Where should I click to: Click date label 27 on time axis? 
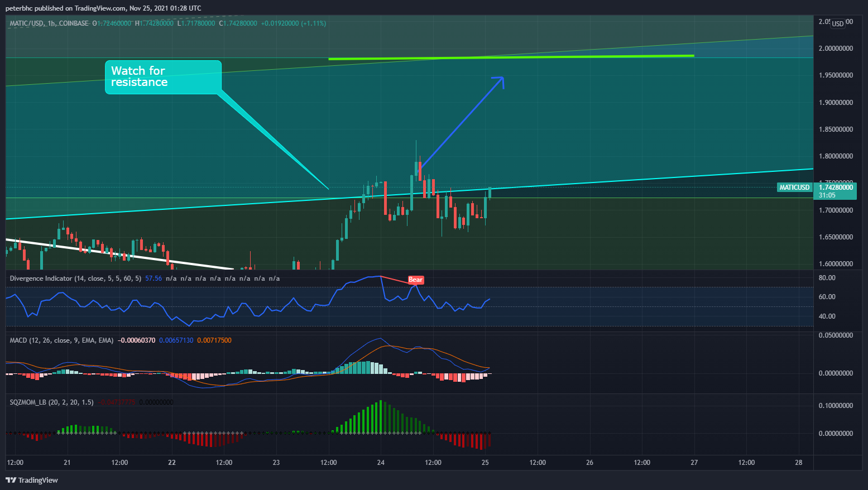[694, 463]
